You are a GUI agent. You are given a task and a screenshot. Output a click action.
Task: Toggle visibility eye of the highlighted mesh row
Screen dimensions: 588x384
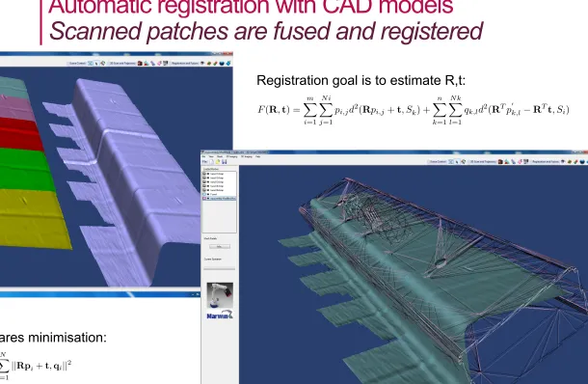click(204, 198)
